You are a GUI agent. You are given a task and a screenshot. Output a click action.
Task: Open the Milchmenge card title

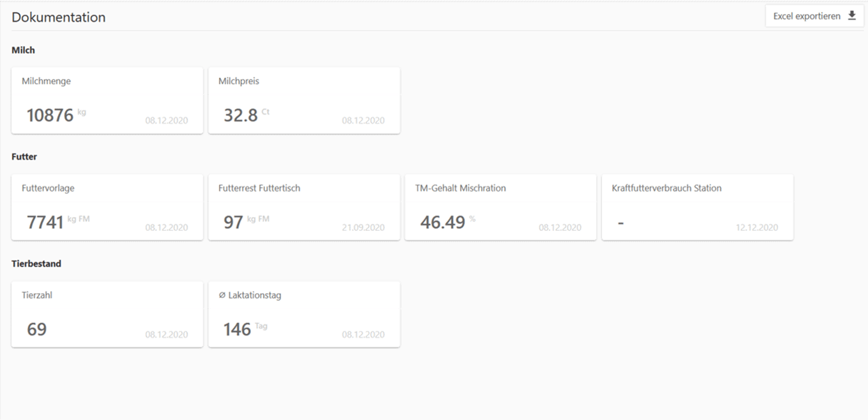46,81
